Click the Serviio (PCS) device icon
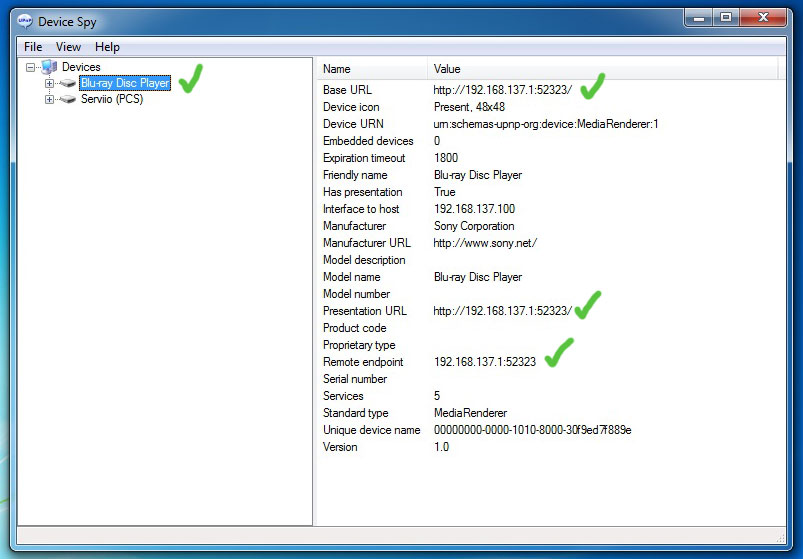 click(x=67, y=100)
